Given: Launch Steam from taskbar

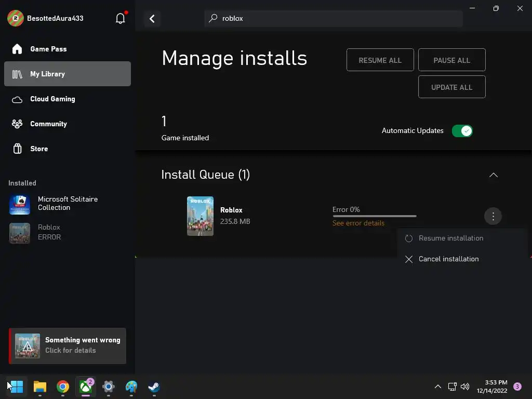Looking at the screenshot, I should [154, 387].
